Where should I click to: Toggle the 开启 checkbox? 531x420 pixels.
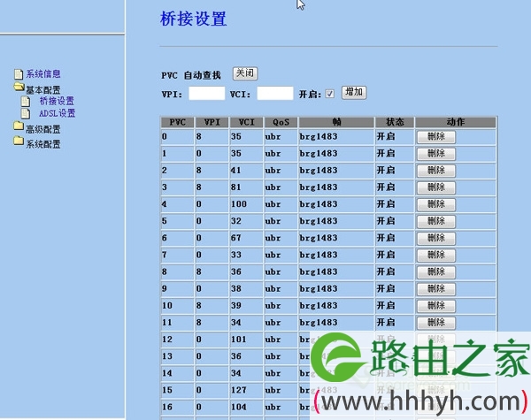(x=329, y=94)
